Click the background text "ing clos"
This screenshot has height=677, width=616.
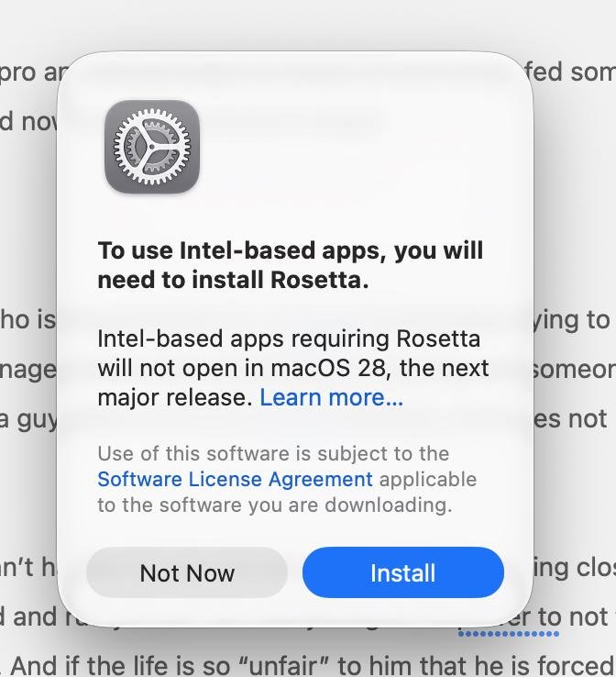[x=574, y=567]
